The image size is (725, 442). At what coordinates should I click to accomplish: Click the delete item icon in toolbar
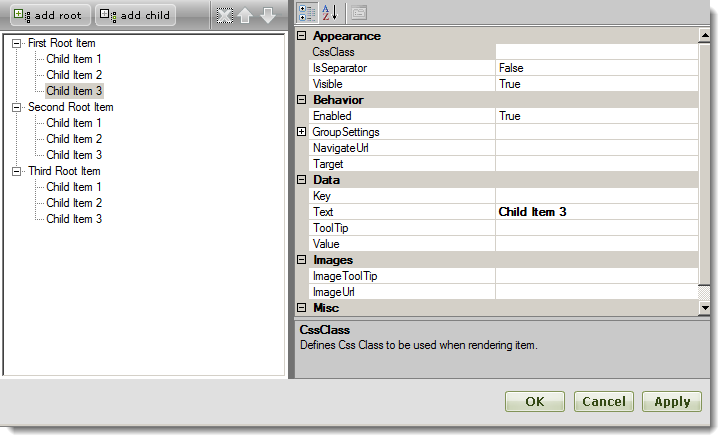[224, 15]
